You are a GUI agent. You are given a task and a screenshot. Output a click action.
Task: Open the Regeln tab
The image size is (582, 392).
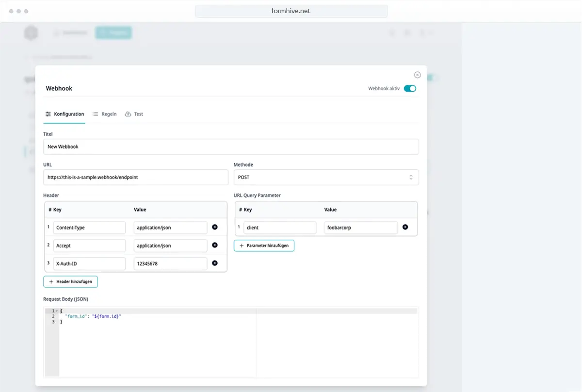[104, 114]
